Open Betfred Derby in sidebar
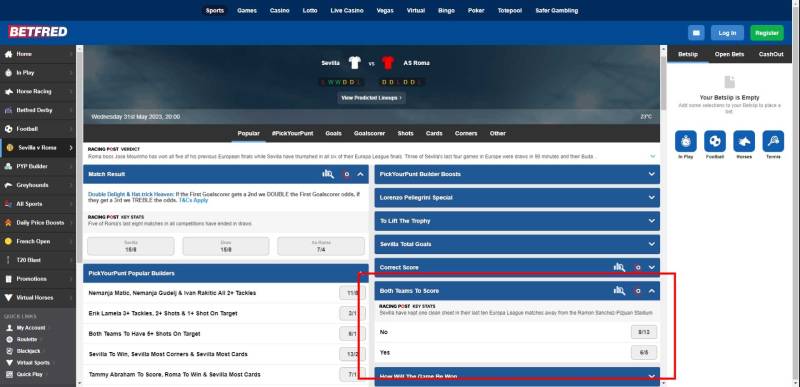800x387 pixels. click(38, 110)
